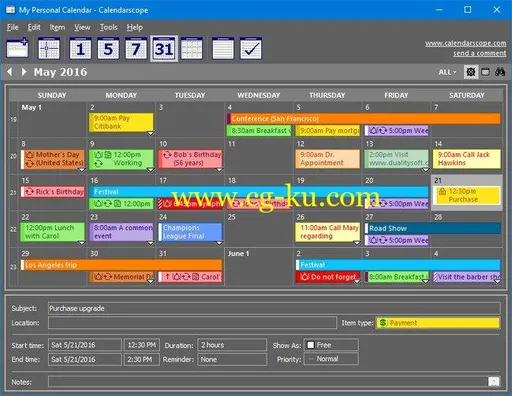Click the SUNDAY column header
Screen dimensions: 512x396
point(52,95)
